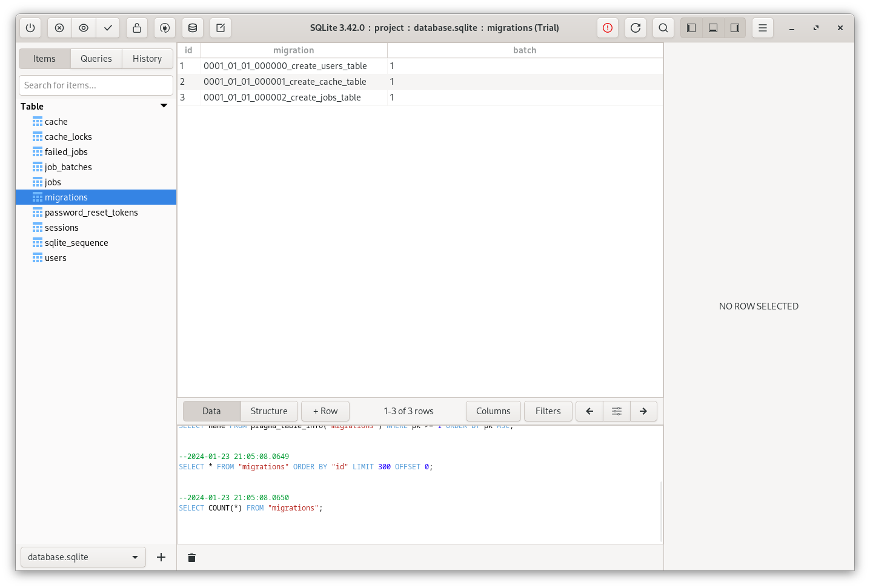Click the commit checkmark icon
Image resolution: width=870 pixels, height=588 pixels.
coord(108,28)
